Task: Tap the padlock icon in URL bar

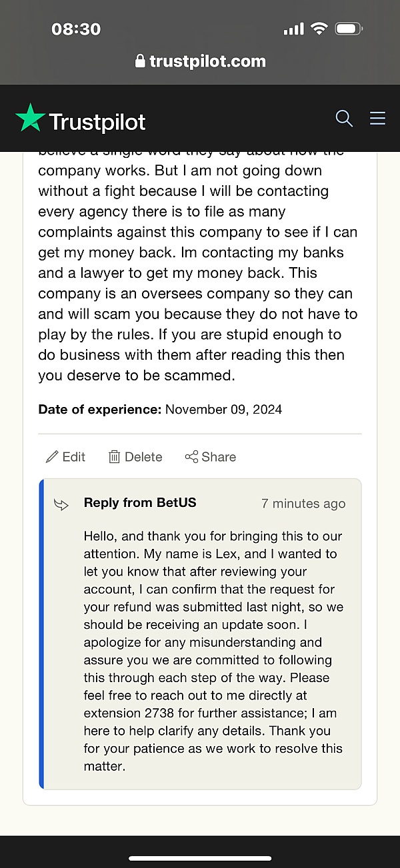Action: coord(140,61)
